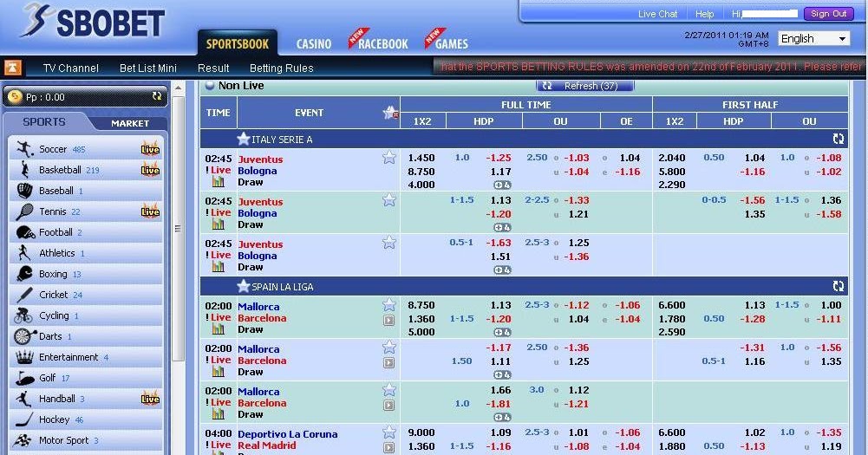The width and height of the screenshot is (868, 455).
Task: Star the Mallorca row with 3.0 over/under
Action: point(389,390)
